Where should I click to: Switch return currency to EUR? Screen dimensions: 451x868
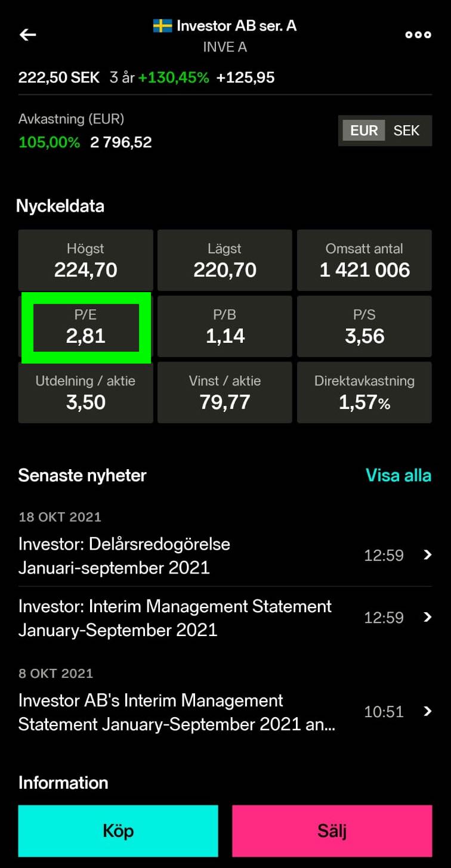click(x=364, y=131)
